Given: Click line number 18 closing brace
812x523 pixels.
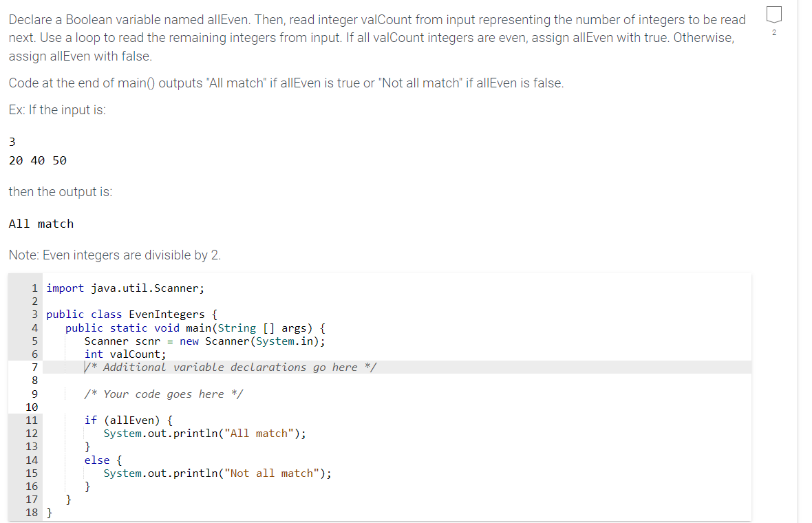Looking at the screenshot, I should (x=32, y=512).
